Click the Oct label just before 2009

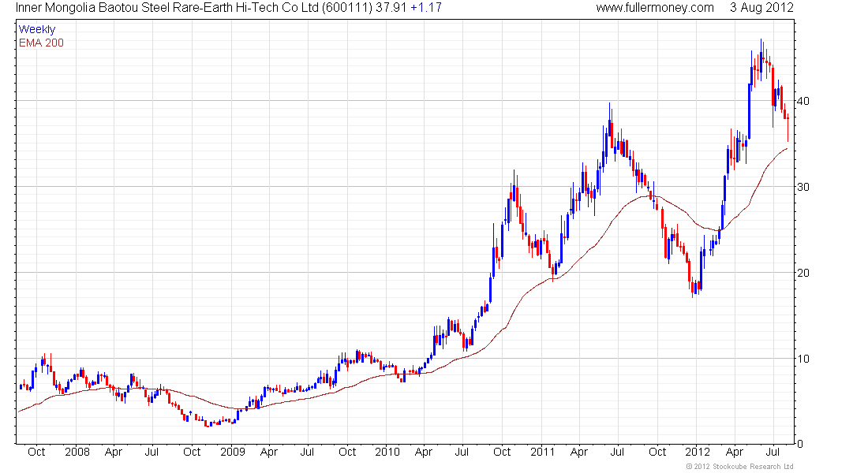[x=192, y=452]
